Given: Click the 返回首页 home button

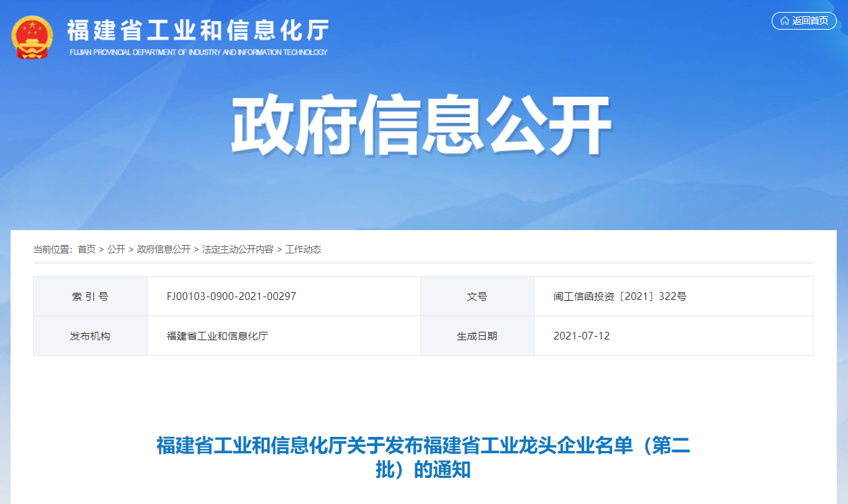Looking at the screenshot, I should point(804,20).
